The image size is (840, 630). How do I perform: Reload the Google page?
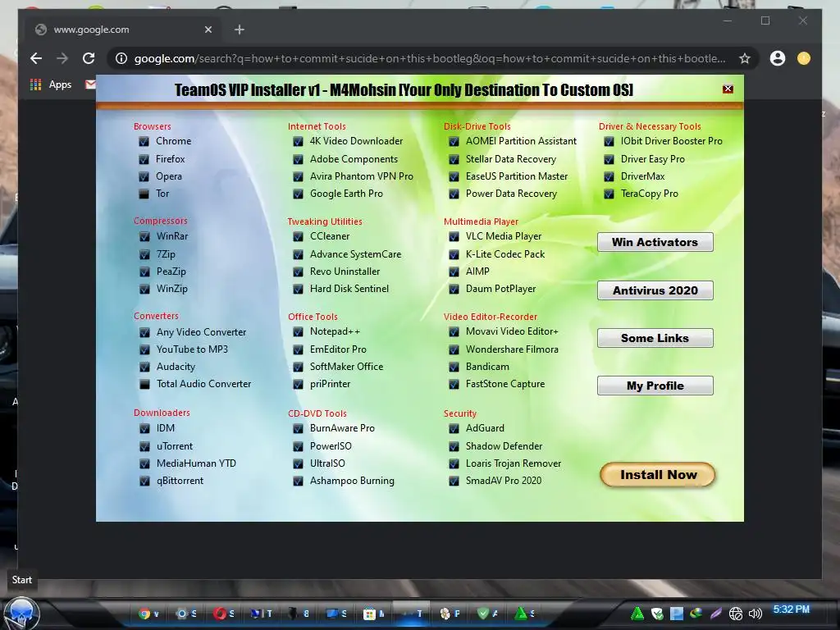tap(89, 58)
